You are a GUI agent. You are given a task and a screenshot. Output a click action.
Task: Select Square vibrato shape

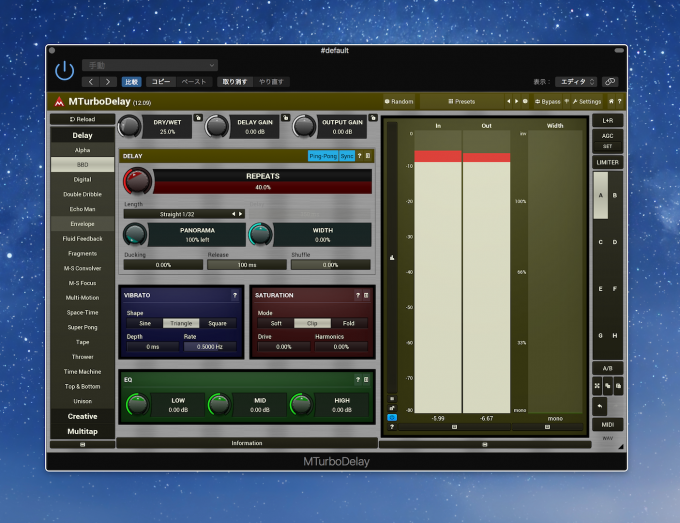point(217,323)
